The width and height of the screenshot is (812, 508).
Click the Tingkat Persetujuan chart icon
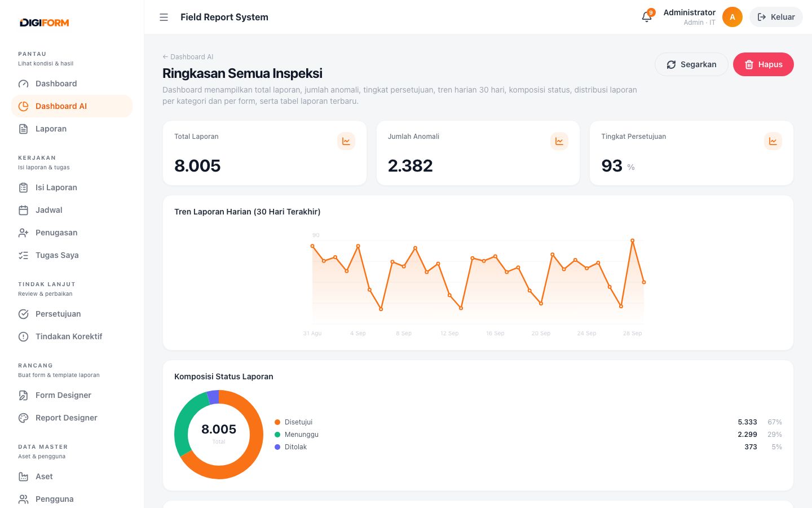pos(773,141)
